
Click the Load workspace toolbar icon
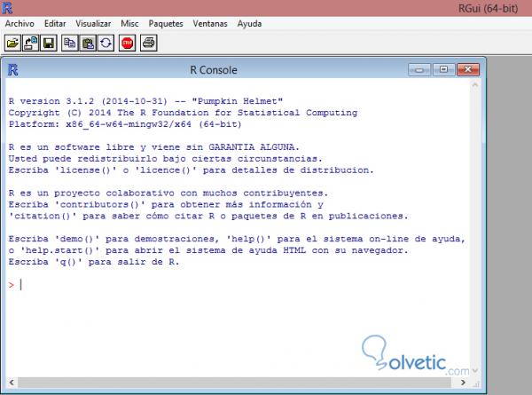30,43
